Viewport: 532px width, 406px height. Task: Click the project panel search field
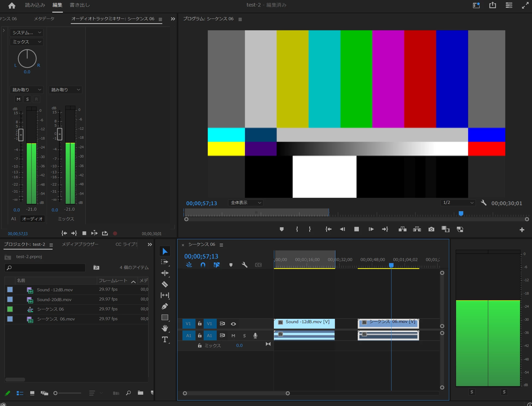(45, 268)
